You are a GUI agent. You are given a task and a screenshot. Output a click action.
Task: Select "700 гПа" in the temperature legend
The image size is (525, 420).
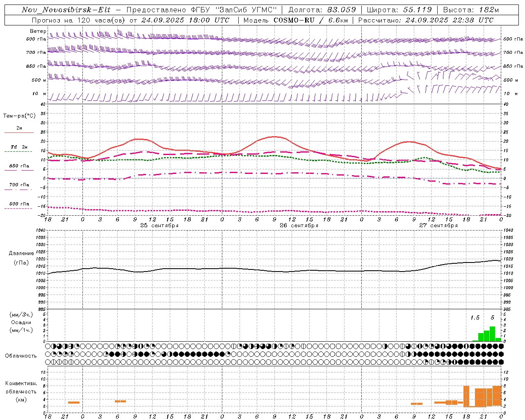coord(19,185)
